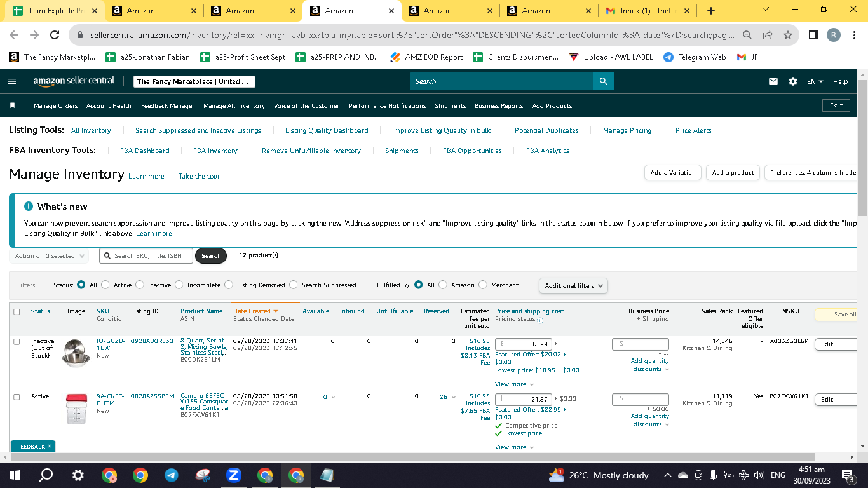Open the messages envelope icon
Viewport: 868px width, 488px height.
pyautogui.click(x=773, y=81)
